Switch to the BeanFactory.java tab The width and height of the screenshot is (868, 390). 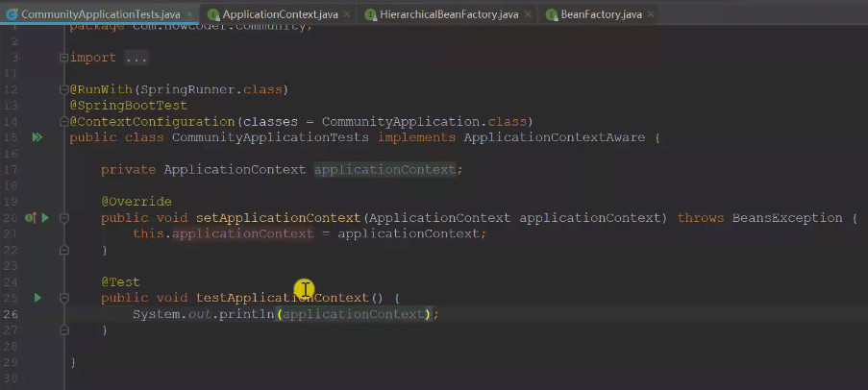click(x=601, y=14)
